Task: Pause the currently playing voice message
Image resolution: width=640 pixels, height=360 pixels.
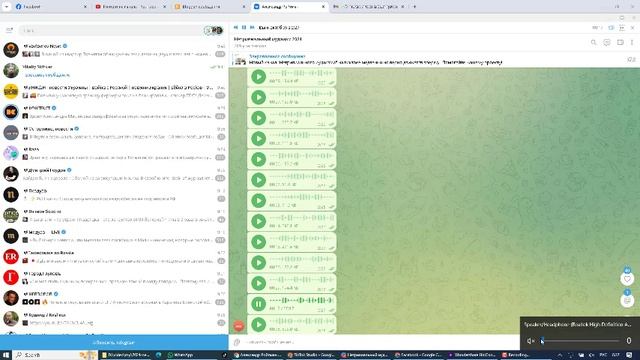Action: tap(258, 304)
